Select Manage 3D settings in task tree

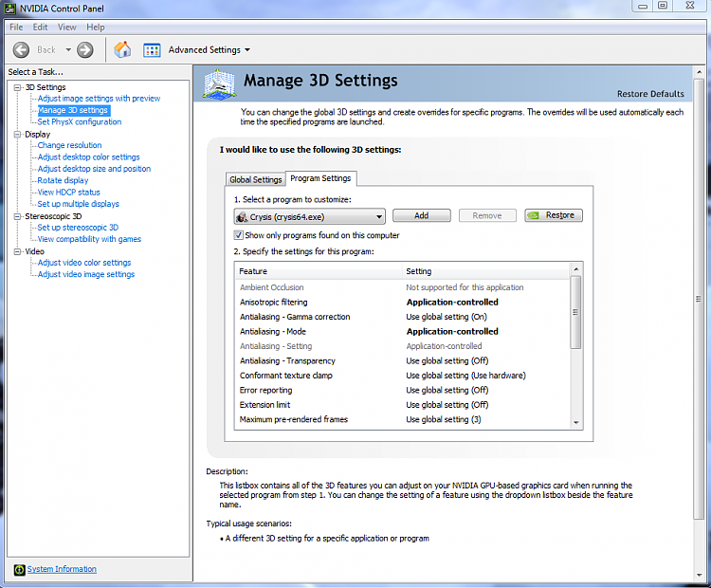(73, 110)
